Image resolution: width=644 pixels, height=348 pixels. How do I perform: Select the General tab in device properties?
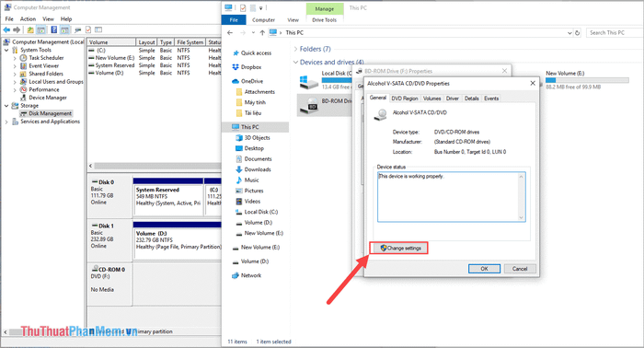click(378, 98)
